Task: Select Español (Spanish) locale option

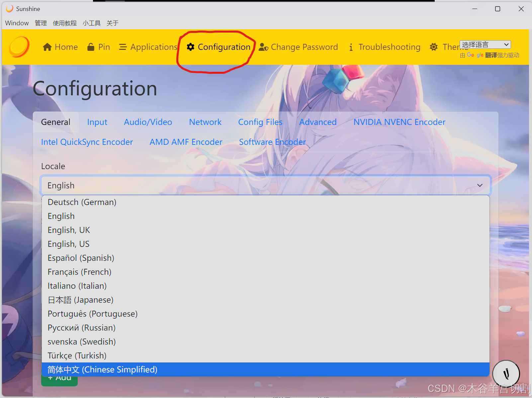Action: (265, 258)
